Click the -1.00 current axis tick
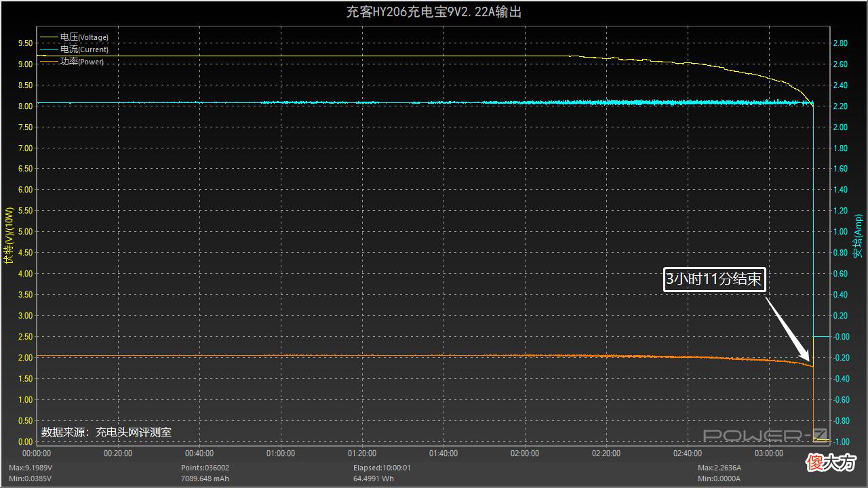This screenshot has height=488, width=868. click(840, 442)
